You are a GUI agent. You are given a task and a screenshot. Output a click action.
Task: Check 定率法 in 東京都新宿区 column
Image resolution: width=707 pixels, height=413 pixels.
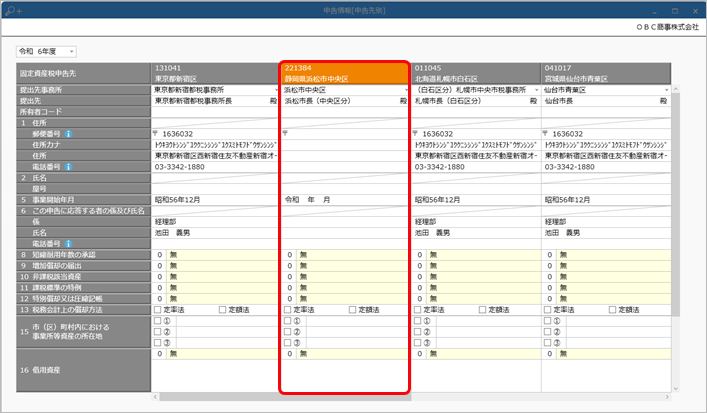157,310
